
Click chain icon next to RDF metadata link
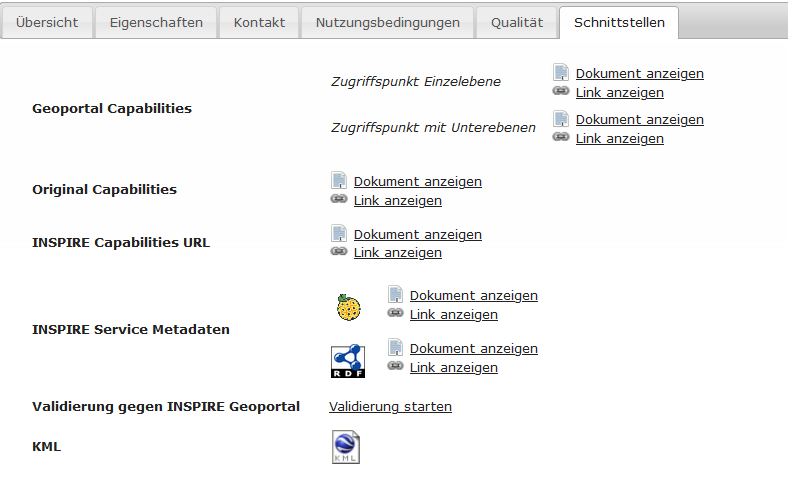click(x=395, y=366)
